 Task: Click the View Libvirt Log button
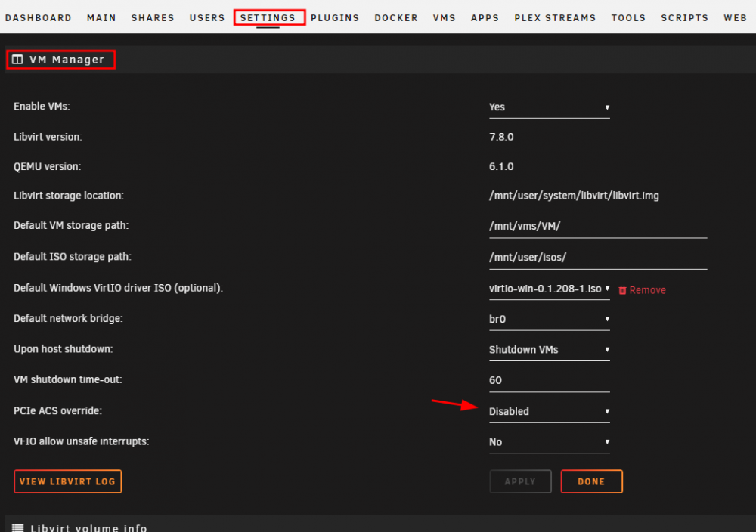(67, 481)
